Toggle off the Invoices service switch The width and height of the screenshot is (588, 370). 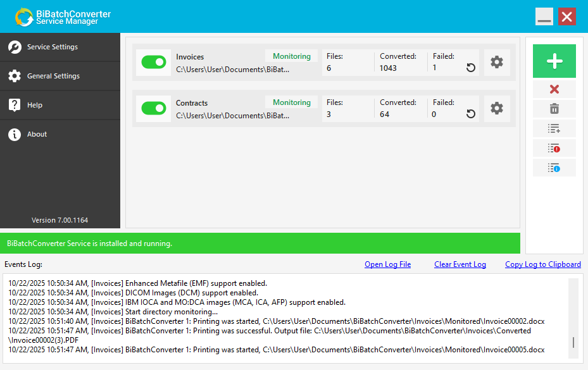[153, 62]
